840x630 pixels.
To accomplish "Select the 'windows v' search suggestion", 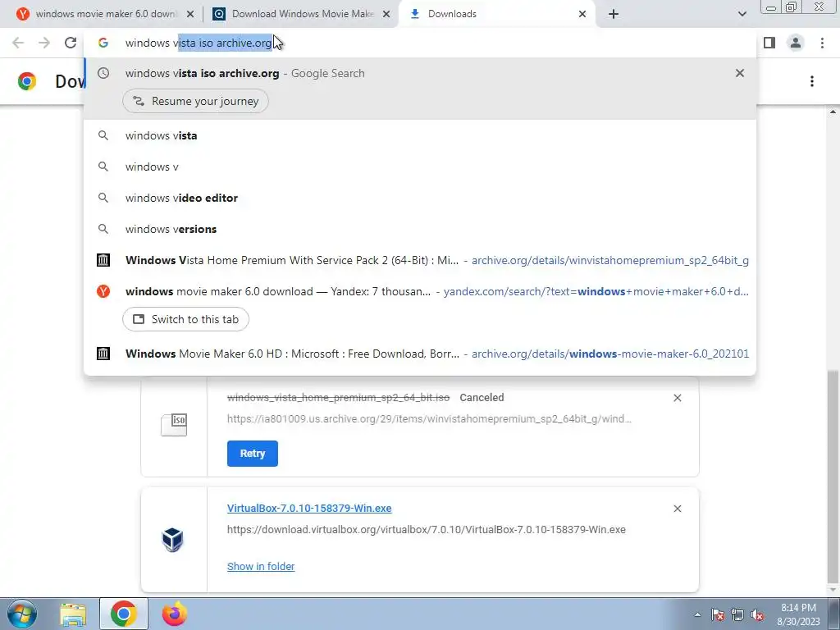I will tap(420, 167).
